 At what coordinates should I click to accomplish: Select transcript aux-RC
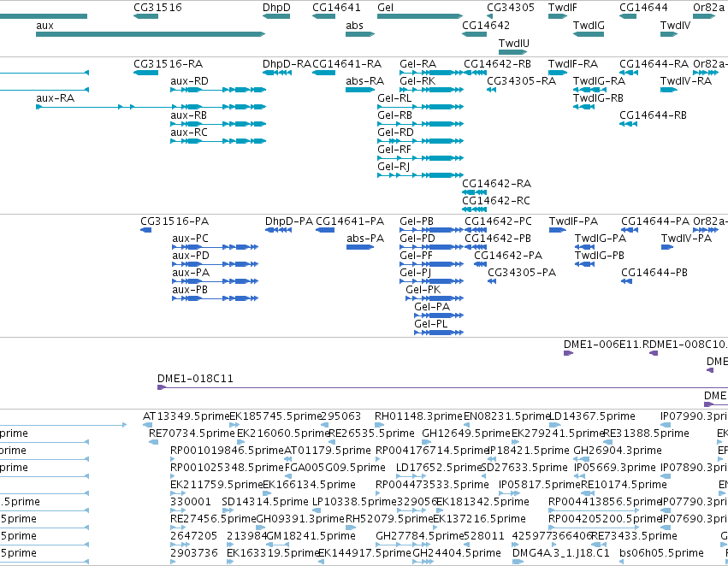coord(189,133)
